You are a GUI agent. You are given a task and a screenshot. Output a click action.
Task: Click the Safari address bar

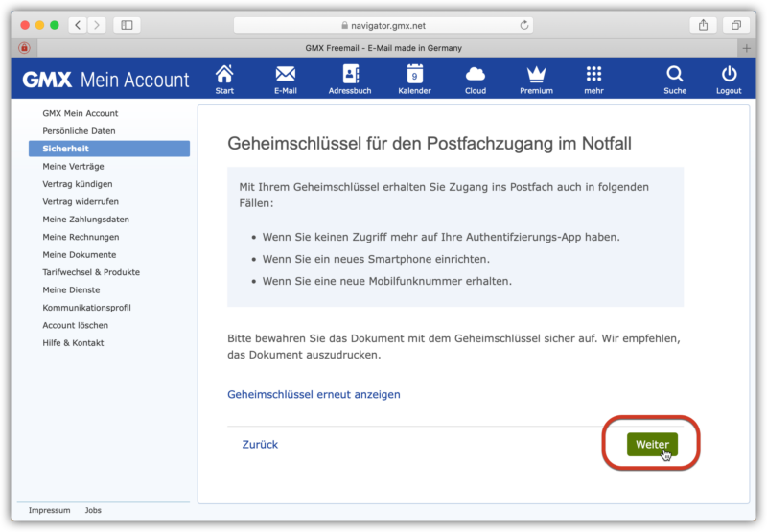pos(383,25)
